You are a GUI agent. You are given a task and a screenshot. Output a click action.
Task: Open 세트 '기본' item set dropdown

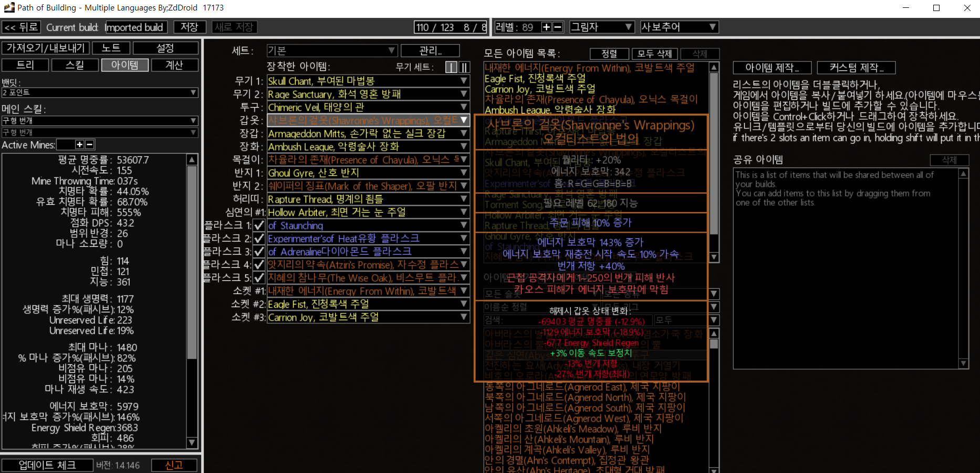coord(331,51)
